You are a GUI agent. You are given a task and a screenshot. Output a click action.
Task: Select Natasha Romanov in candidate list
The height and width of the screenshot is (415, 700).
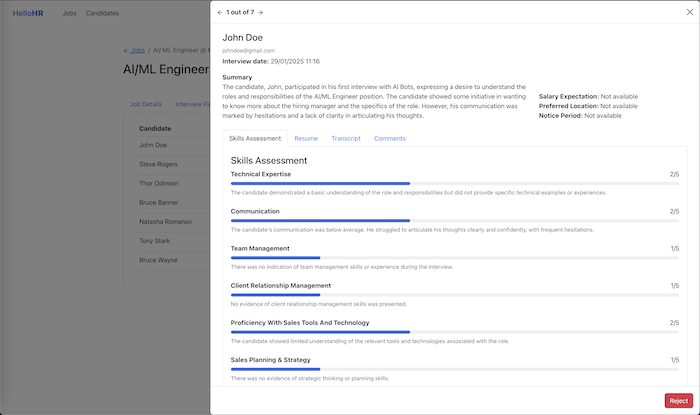point(165,222)
